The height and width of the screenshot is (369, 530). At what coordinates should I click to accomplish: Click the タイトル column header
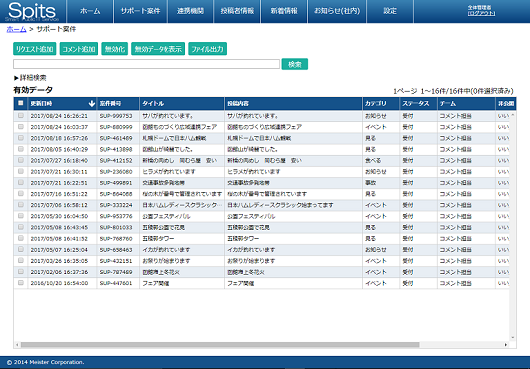point(182,104)
